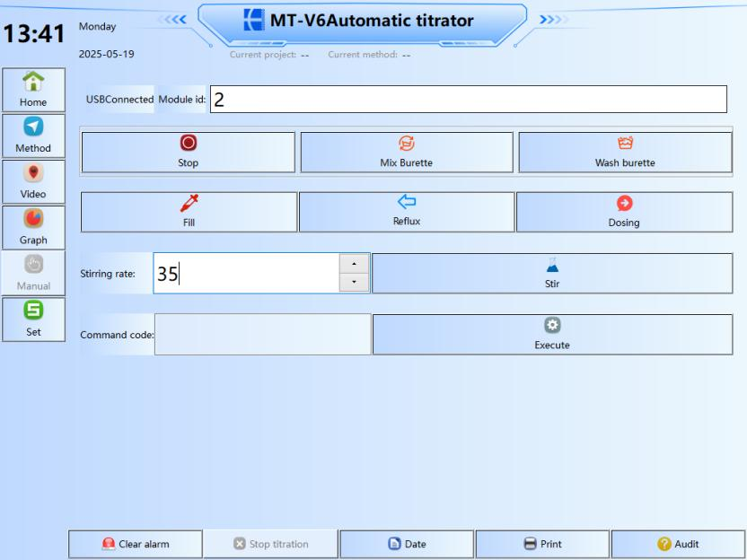Click Fill to fill the burette
Image resolution: width=747 pixels, height=560 pixels.
click(x=189, y=212)
